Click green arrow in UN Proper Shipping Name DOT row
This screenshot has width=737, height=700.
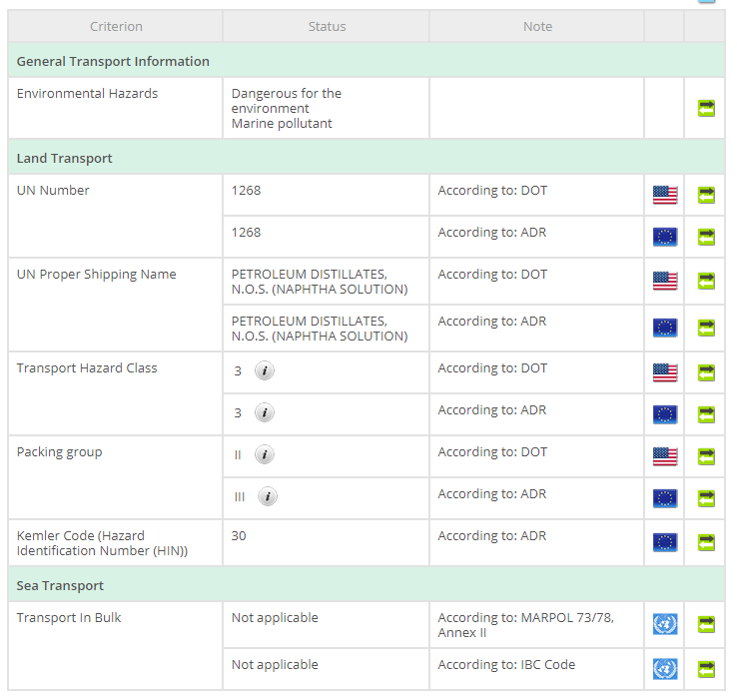click(x=706, y=281)
